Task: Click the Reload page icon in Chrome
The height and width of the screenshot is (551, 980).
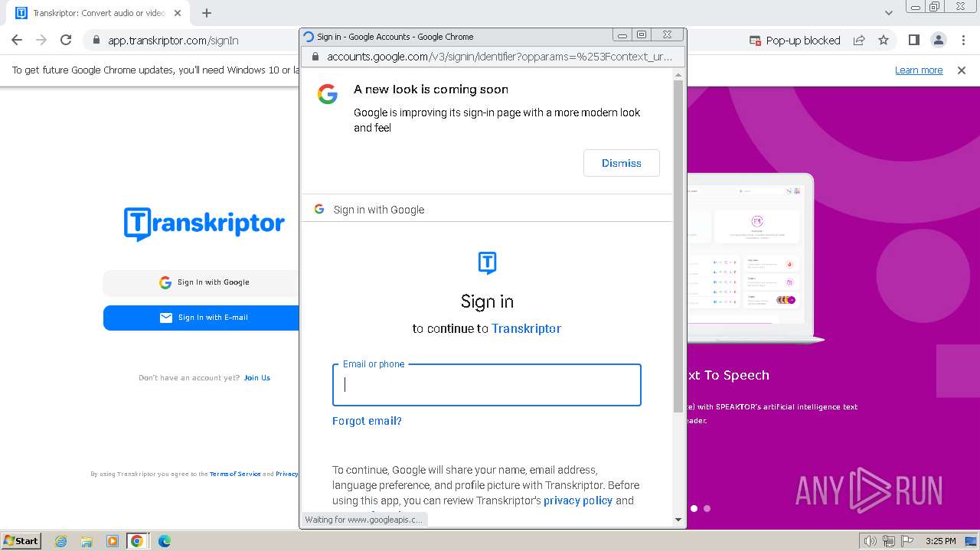Action: 66,40
